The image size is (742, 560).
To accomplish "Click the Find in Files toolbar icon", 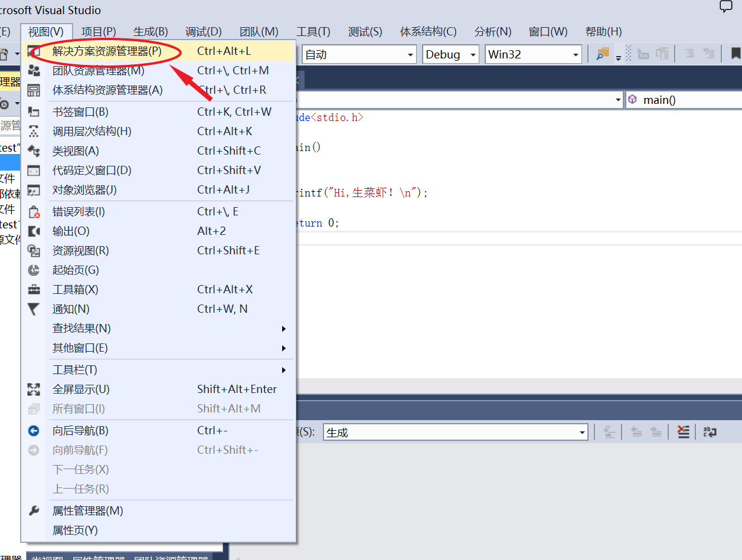I will [x=602, y=54].
